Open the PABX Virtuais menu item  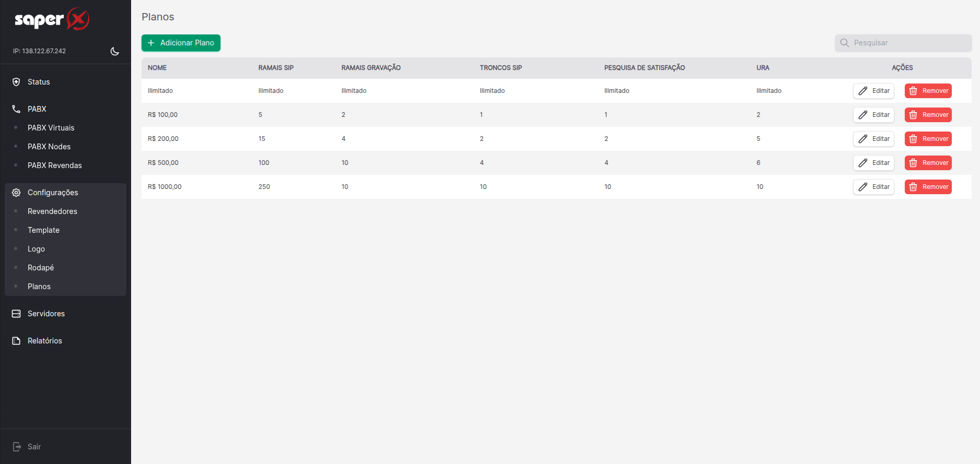pyautogui.click(x=51, y=128)
